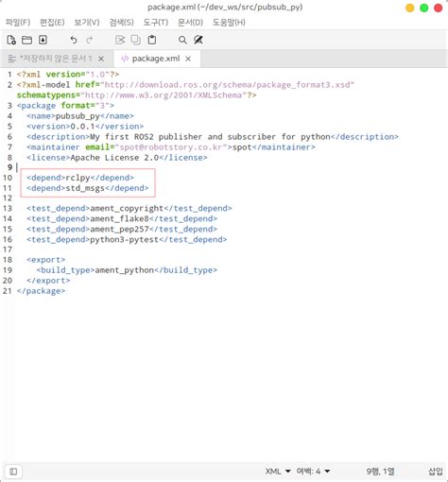Click the XMLSchema URL on the schematypens line
This screenshot has height=482, width=448.
point(164,95)
